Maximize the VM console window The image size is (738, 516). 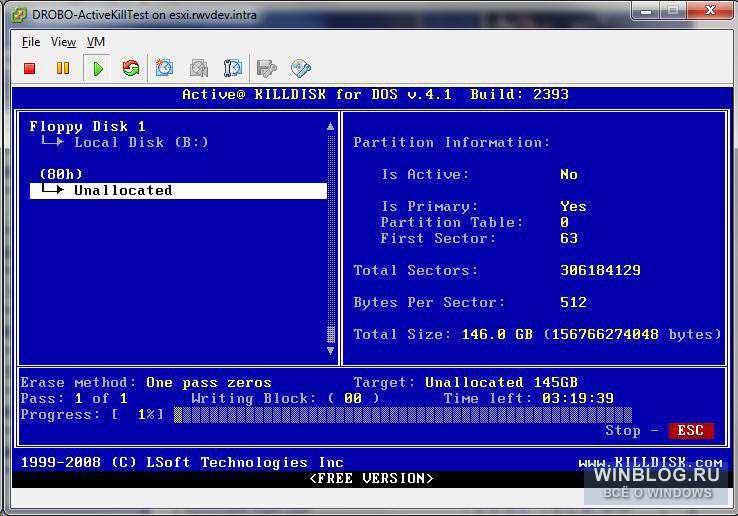pyautogui.click(x=673, y=11)
